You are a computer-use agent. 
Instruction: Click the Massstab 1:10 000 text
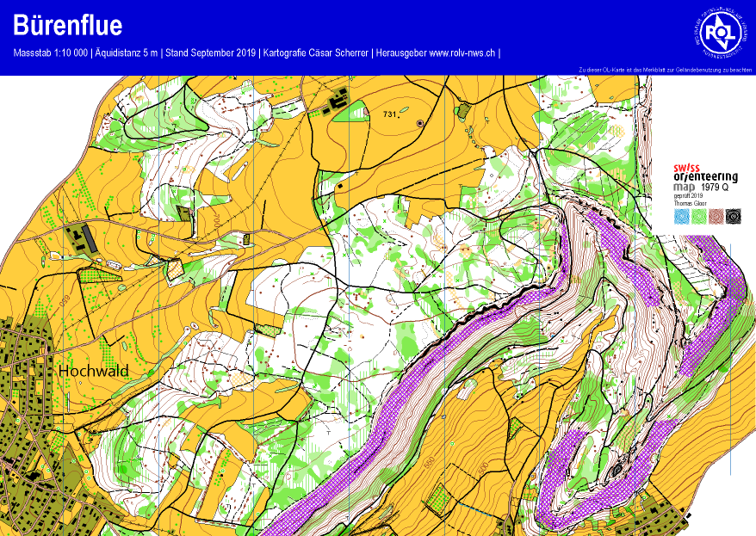51,53
